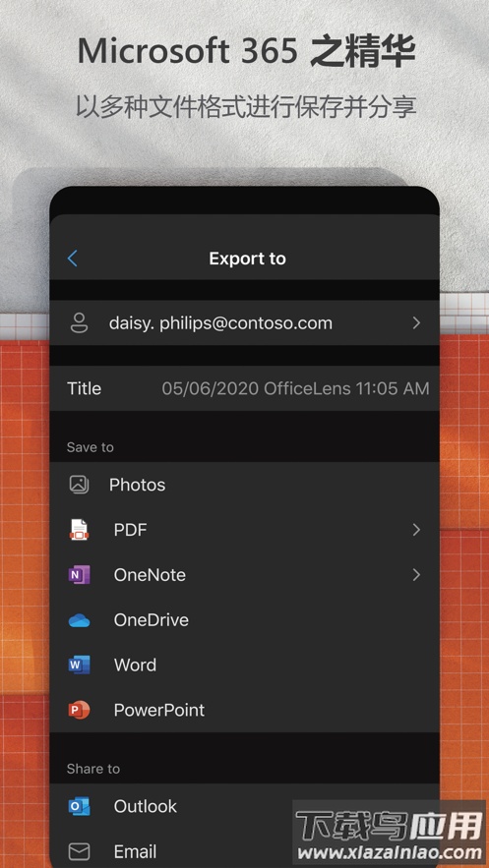Click the Title label
The height and width of the screenshot is (868, 489).
click(85, 388)
